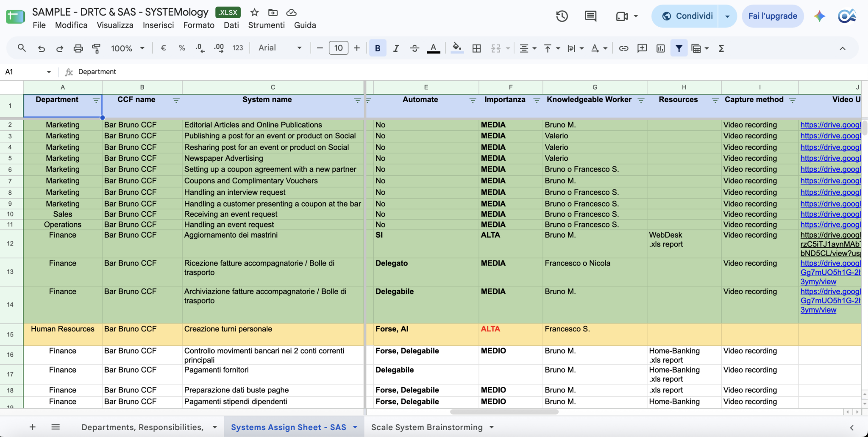Open the System name column filter
The image size is (868, 437).
coord(357,100)
